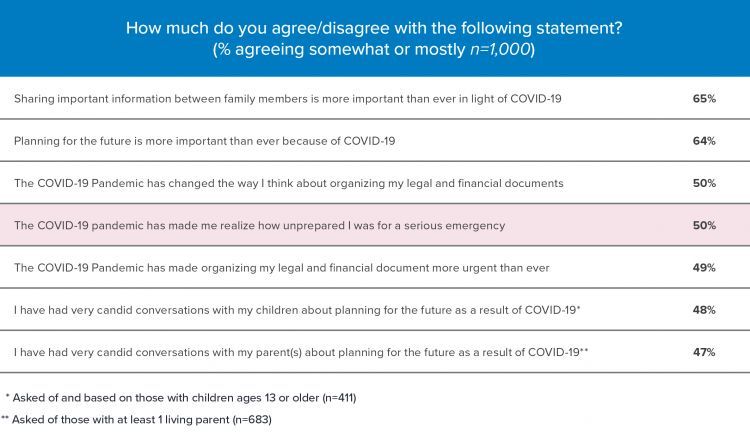Click the 'n=1,000' sample size text
This screenshot has height=448, width=750.
click(500, 49)
